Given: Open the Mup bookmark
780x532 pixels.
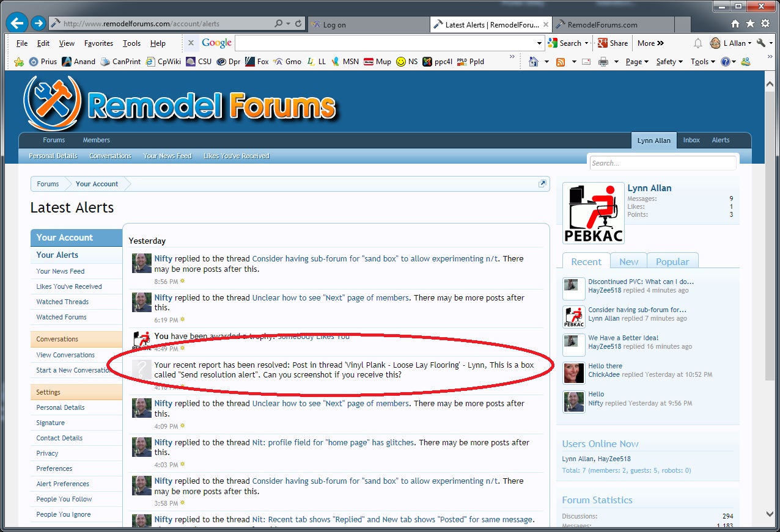Looking at the screenshot, I should [x=377, y=62].
